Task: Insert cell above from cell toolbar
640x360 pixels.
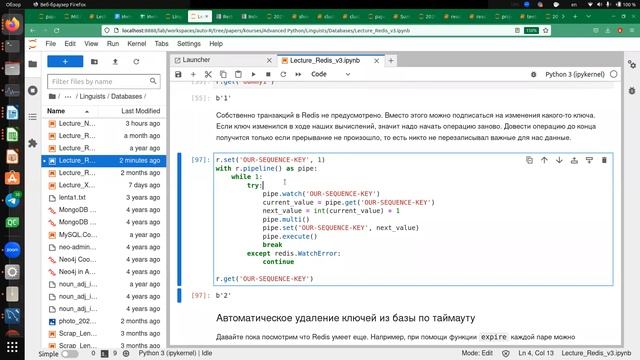Action: pos(574,160)
